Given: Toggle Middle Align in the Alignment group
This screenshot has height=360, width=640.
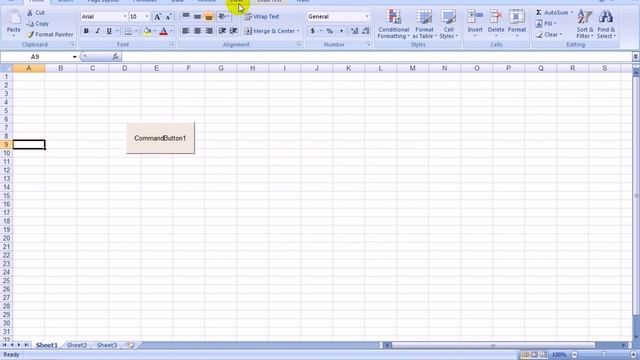Looking at the screenshot, I should pyautogui.click(x=197, y=17).
